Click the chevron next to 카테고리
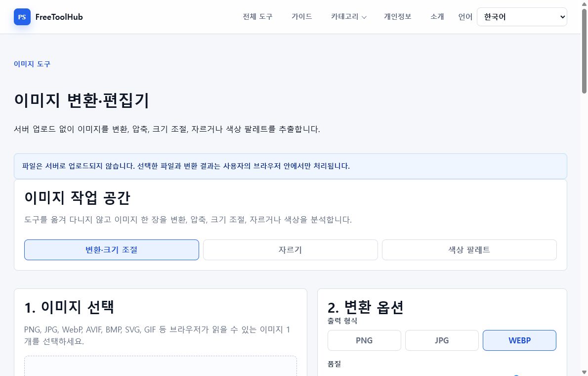 point(364,17)
